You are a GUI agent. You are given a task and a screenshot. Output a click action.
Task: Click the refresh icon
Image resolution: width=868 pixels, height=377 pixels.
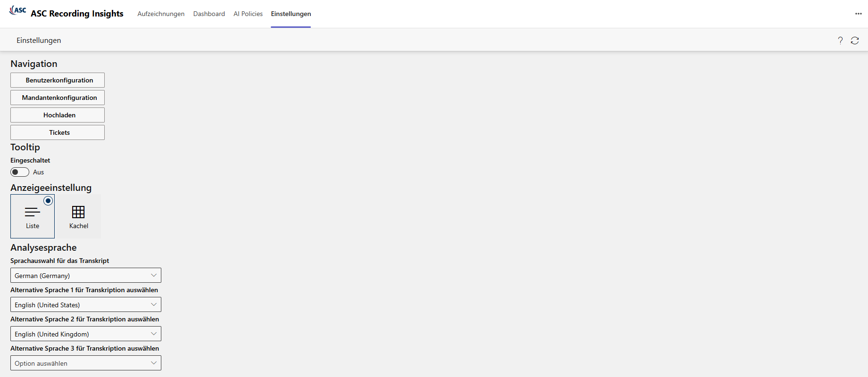point(855,41)
